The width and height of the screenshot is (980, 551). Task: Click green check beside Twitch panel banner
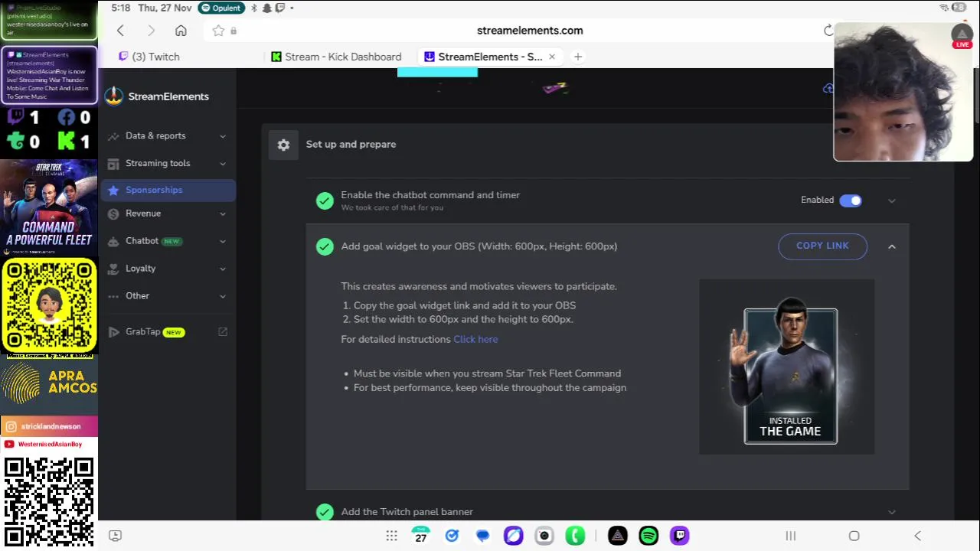[x=325, y=512]
